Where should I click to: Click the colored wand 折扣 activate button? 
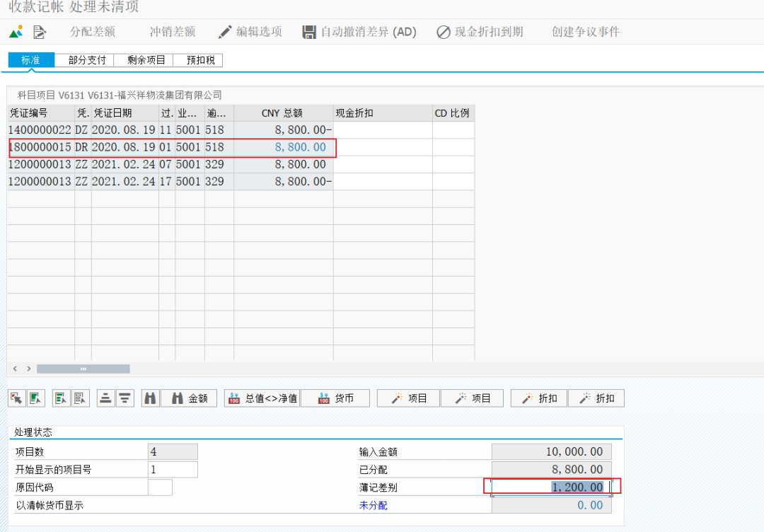click(x=539, y=398)
